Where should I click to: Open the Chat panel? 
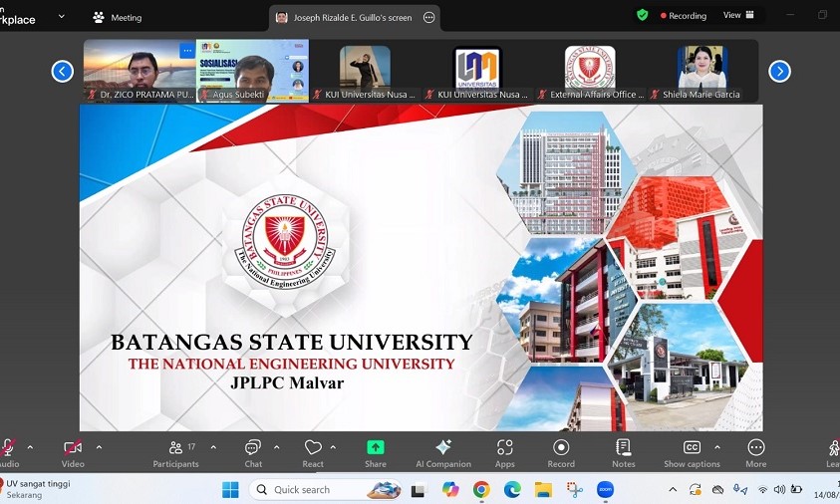click(253, 453)
